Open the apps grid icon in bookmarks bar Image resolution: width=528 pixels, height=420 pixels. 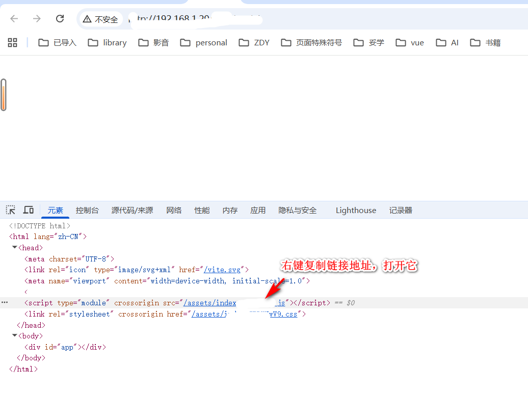(12, 42)
